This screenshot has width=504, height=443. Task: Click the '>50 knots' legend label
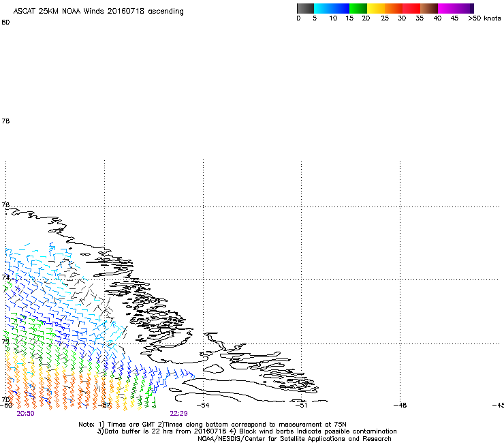tap(484, 18)
